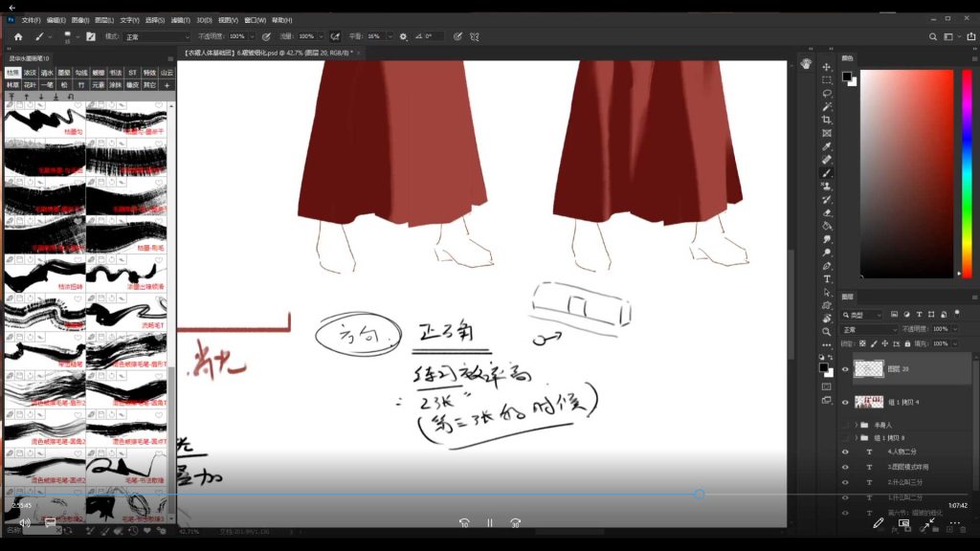
Task: Open the 图像(I) menu
Action: (x=80, y=20)
